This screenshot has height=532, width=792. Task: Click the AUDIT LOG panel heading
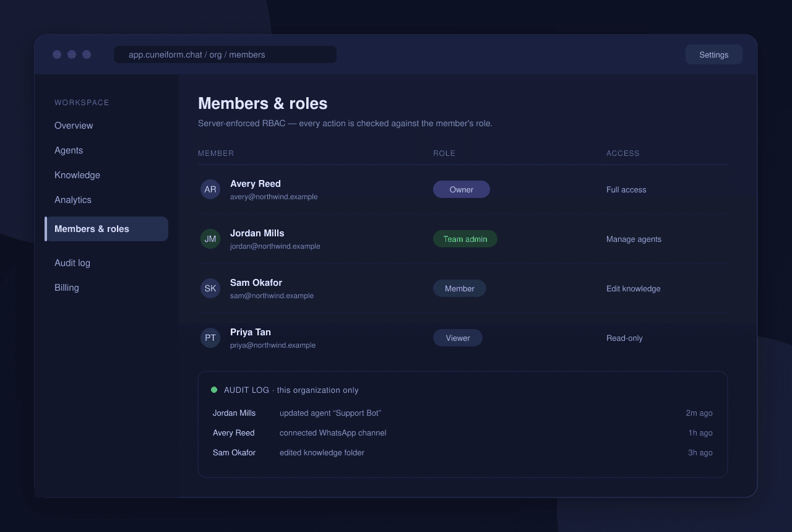(291, 390)
